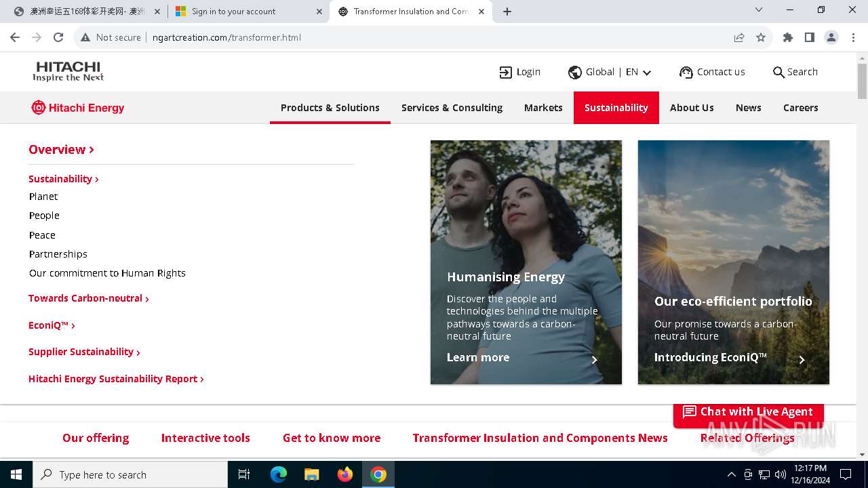Screen dimensions: 868x488
Task: Jump to Interactive tools section
Action: pos(205,438)
